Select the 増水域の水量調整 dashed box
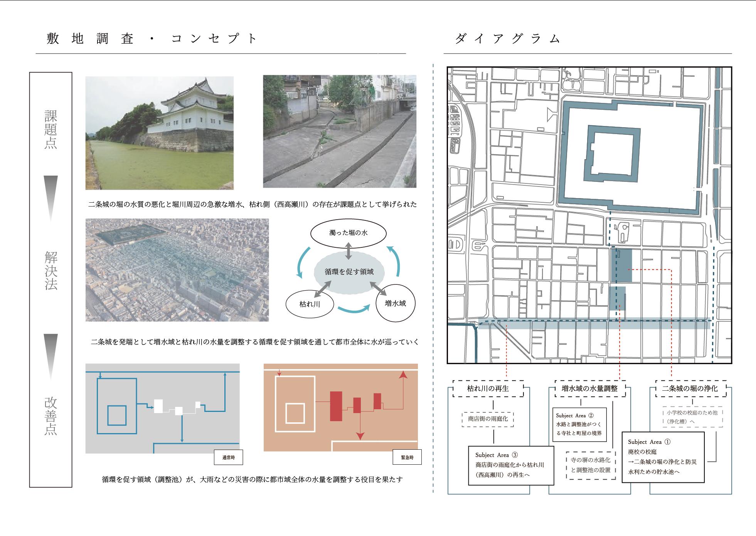This screenshot has width=756, height=536. (x=589, y=388)
